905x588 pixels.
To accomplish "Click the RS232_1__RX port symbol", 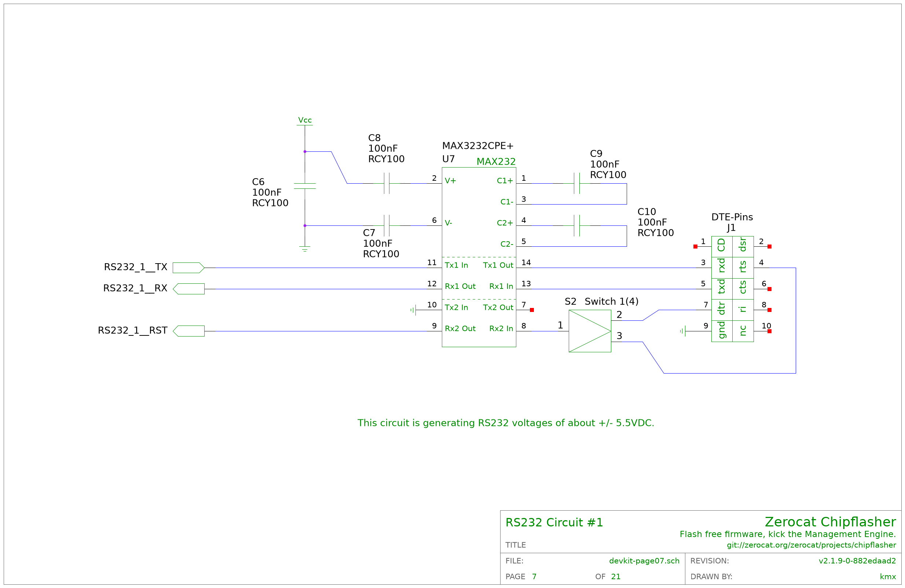I will pos(188,289).
